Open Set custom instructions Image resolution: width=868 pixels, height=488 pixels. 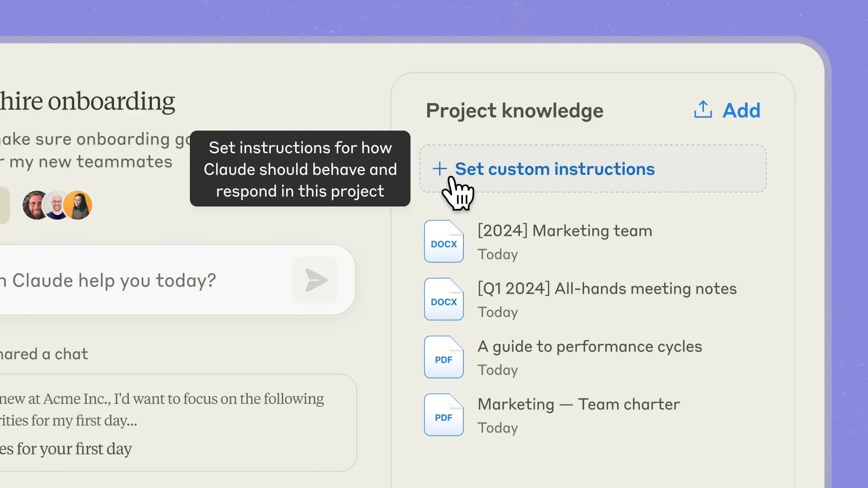coord(555,169)
